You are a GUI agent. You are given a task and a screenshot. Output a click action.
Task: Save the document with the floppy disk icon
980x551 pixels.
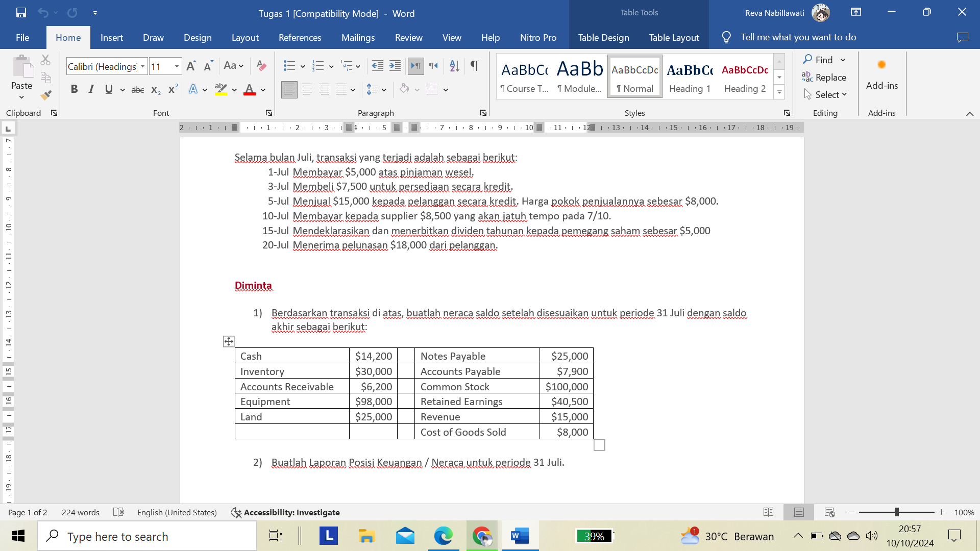(21, 13)
